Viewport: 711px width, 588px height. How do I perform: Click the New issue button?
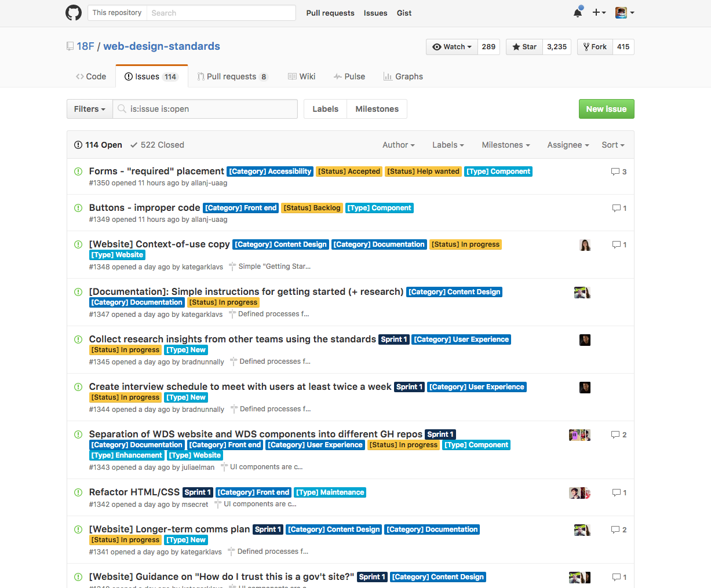click(x=606, y=109)
